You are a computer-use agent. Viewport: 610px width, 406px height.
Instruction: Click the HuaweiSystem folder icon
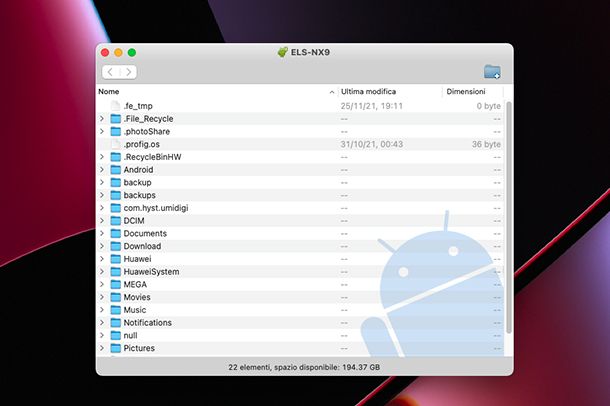[x=116, y=271]
